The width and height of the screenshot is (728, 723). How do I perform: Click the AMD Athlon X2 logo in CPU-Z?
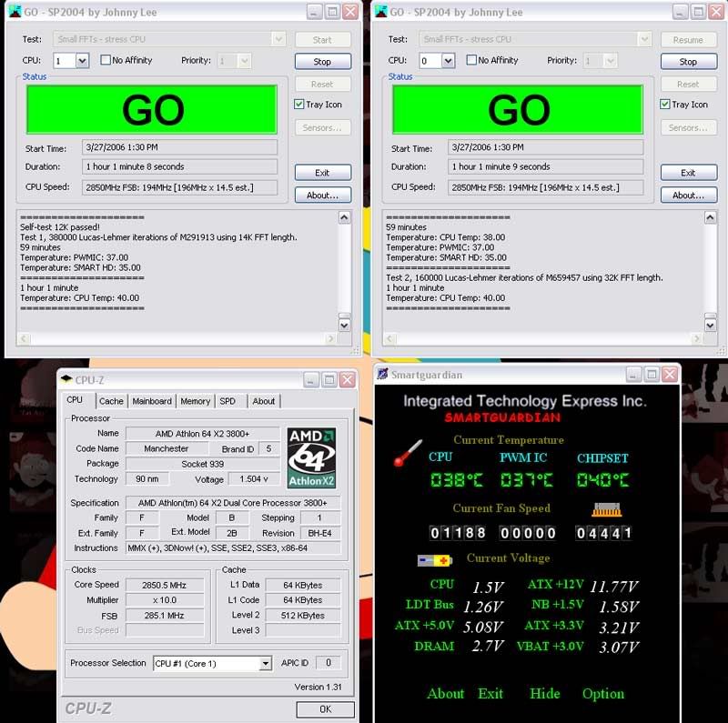tap(311, 458)
